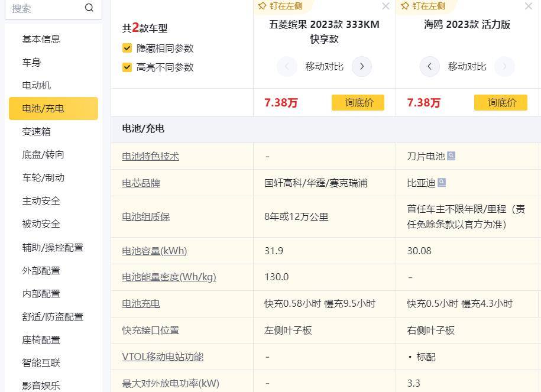
Task: Open VTOL移动电站功能 parameter link
Action: 163,357
